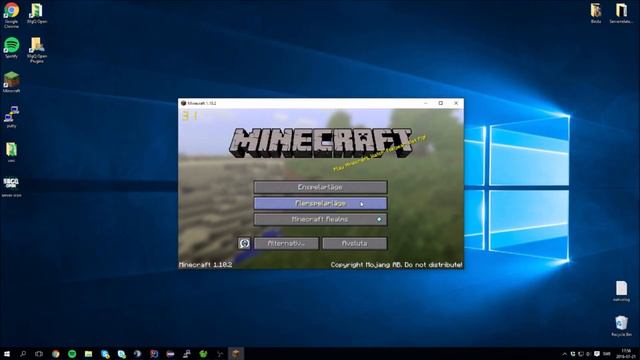Open the notification action center icon
The height and width of the screenshot is (360, 640).
pos(597,354)
